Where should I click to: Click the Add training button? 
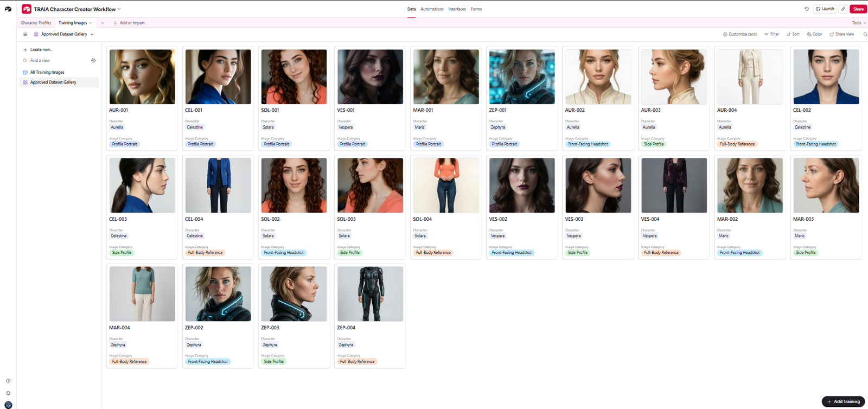click(x=843, y=401)
